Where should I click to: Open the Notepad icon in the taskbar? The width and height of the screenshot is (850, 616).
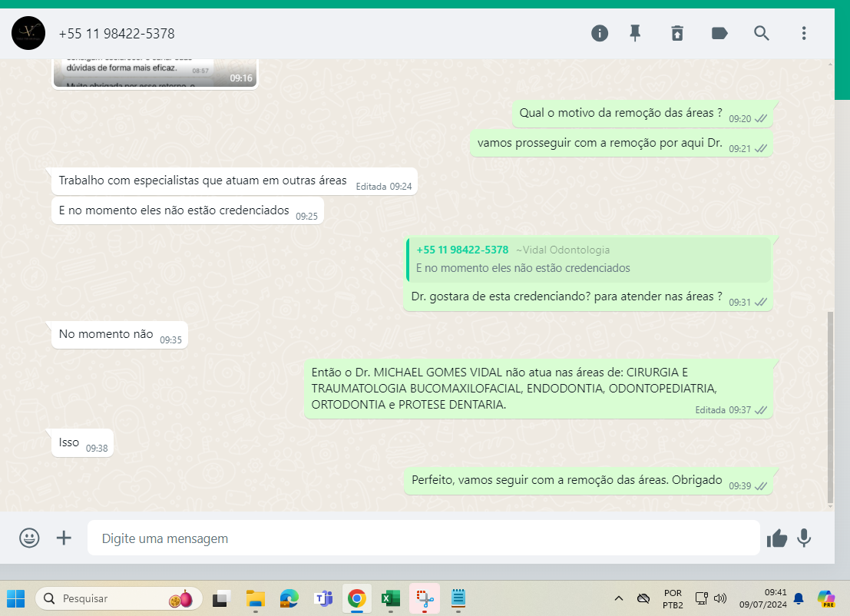[x=458, y=598]
